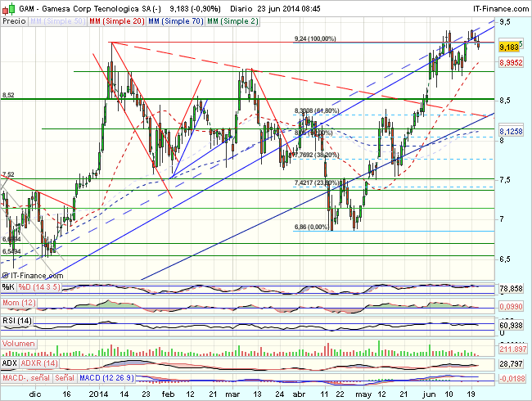The image size is (532, 401).
Task: Click the Mom (12) indicator label
Action: tap(18, 304)
